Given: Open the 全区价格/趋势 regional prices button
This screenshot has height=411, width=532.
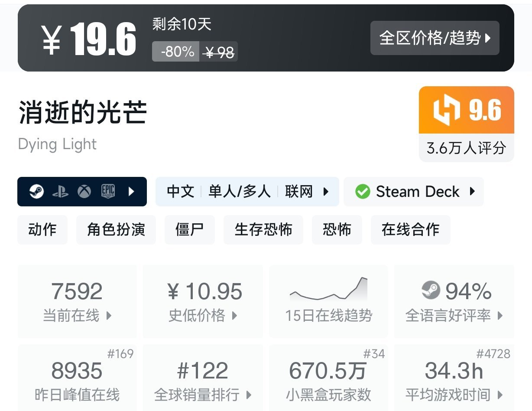Looking at the screenshot, I should [x=435, y=38].
